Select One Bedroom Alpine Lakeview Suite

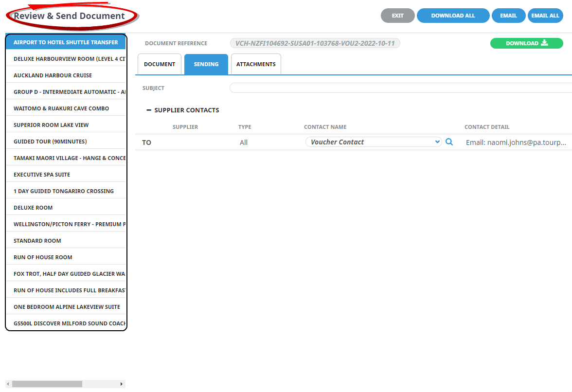(x=66, y=307)
